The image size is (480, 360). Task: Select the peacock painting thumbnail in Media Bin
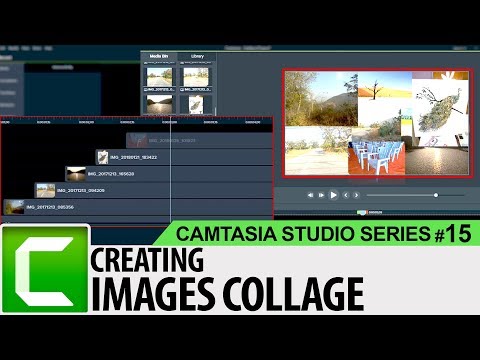pyautogui.click(x=196, y=105)
